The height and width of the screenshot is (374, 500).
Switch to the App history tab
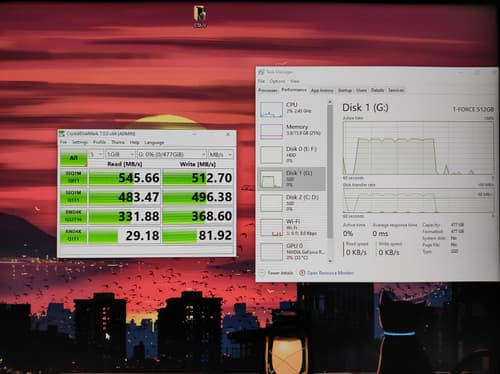[322, 90]
